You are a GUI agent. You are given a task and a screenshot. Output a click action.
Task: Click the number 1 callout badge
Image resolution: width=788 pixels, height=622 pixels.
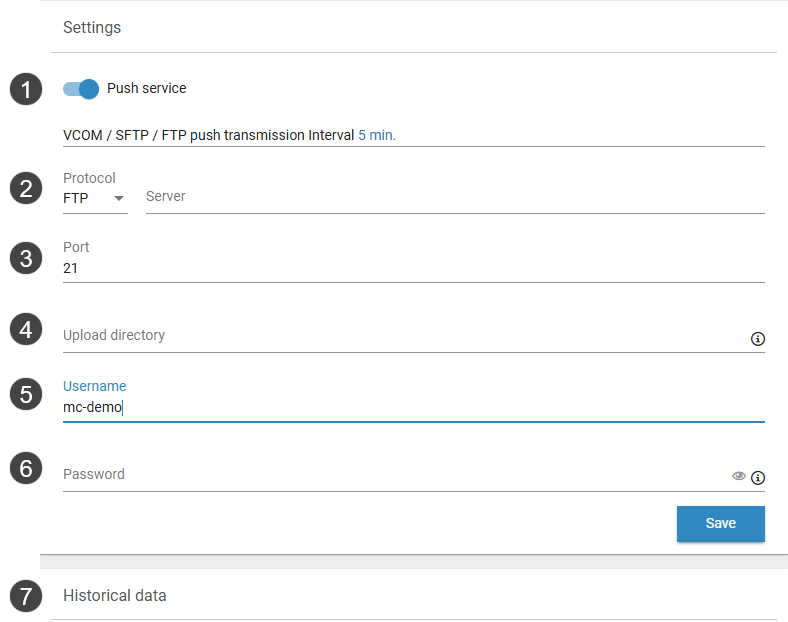26,89
